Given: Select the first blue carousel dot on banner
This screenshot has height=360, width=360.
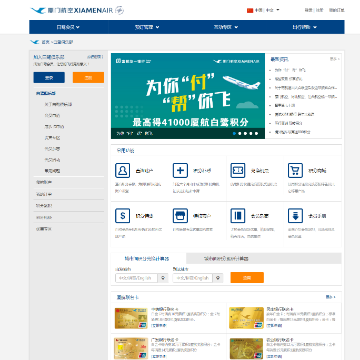Looking at the screenshot, I should tap(234, 133).
